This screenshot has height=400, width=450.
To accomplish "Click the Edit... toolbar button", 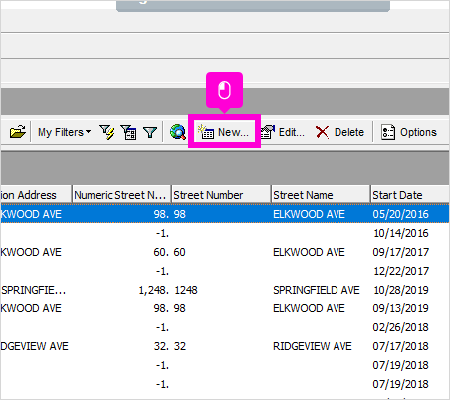I will 283,132.
